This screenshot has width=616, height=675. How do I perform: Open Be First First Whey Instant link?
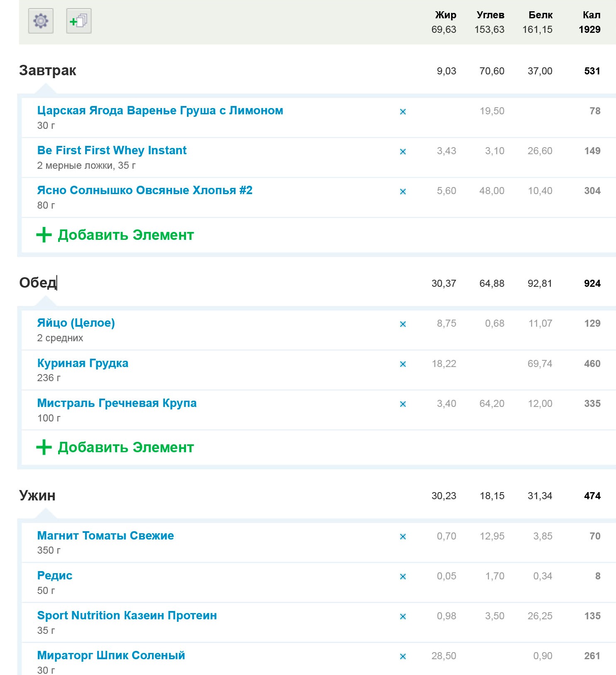coord(112,150)
